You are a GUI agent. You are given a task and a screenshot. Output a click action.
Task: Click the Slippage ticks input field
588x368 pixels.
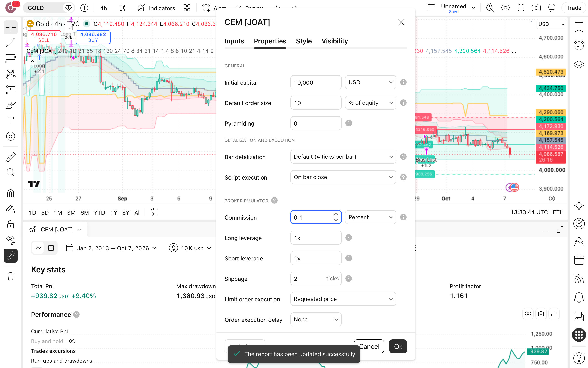coord(316,278)
